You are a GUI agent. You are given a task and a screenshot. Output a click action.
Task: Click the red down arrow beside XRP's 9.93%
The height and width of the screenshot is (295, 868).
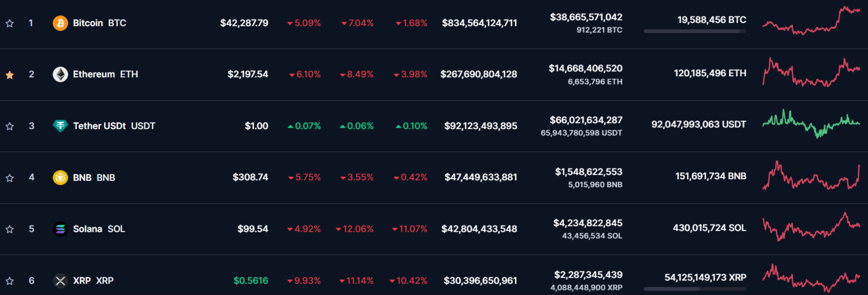[x=290, y=281]
